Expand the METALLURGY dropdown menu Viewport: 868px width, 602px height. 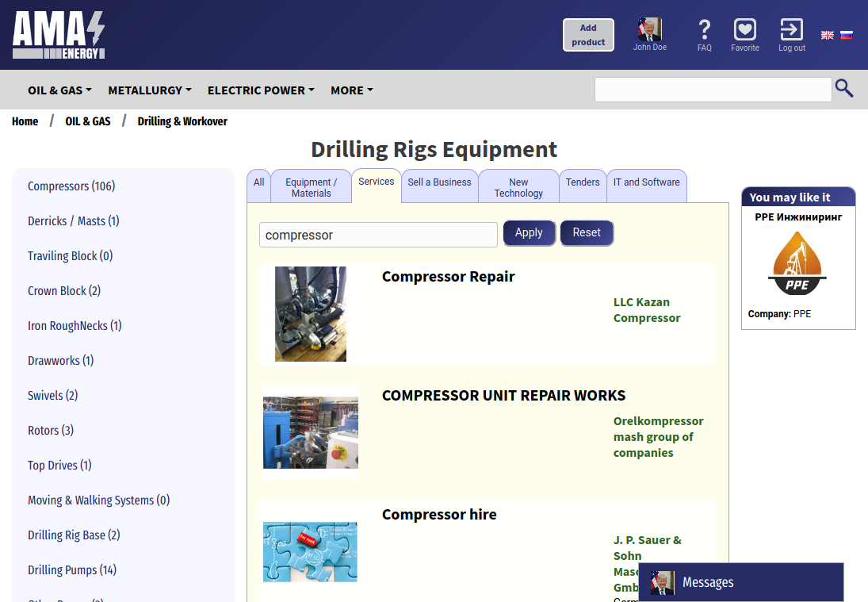point(150,90)
